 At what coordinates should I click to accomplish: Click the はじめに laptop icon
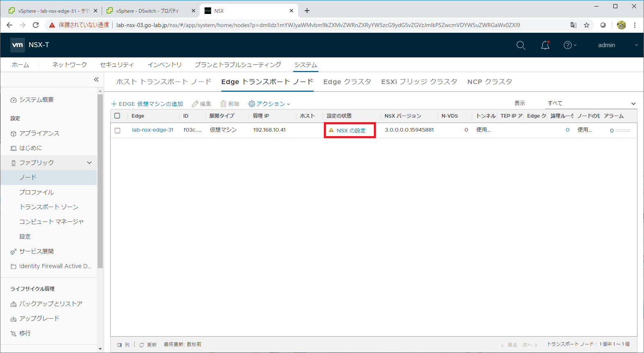(x=14, y=148)
